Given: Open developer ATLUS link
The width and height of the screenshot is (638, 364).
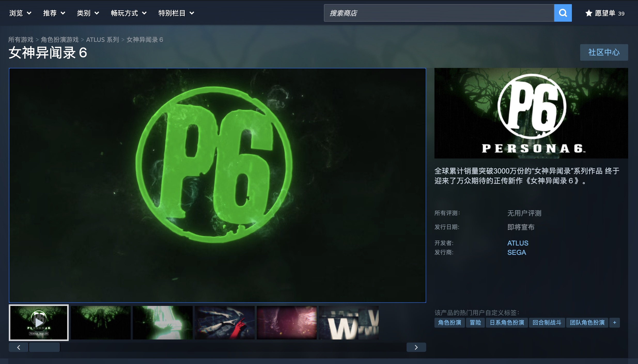Looking at the screenshot, I should click(x=518, y=243).
